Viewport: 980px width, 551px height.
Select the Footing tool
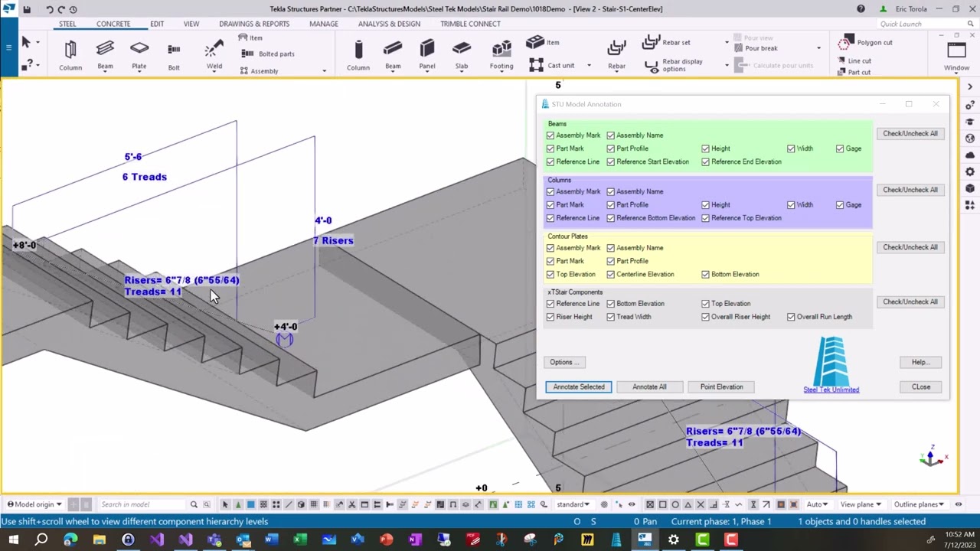pyautogui.click(x=501, y=56)
